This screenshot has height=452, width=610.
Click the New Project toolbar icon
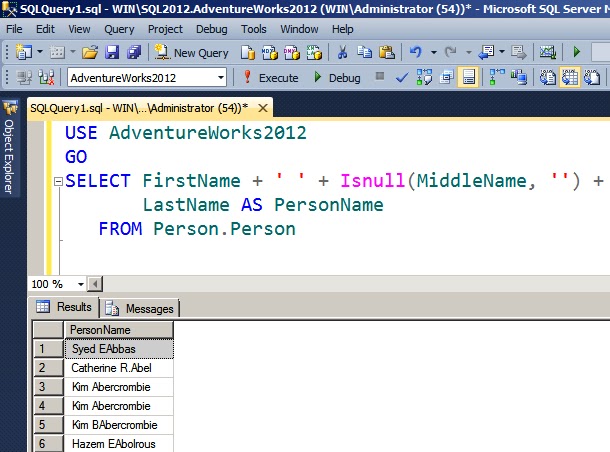pyautogui.click(x=23, y=52)
